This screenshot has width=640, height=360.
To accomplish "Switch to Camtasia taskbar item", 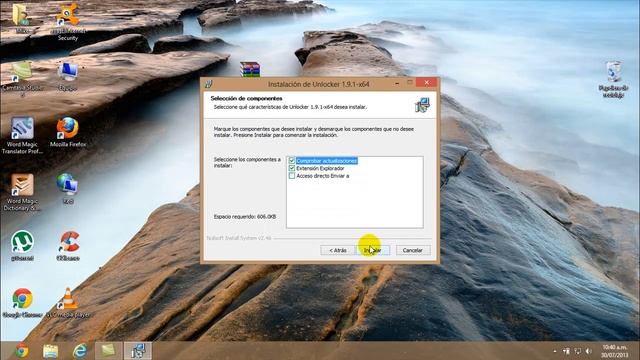I will (108, 351).
